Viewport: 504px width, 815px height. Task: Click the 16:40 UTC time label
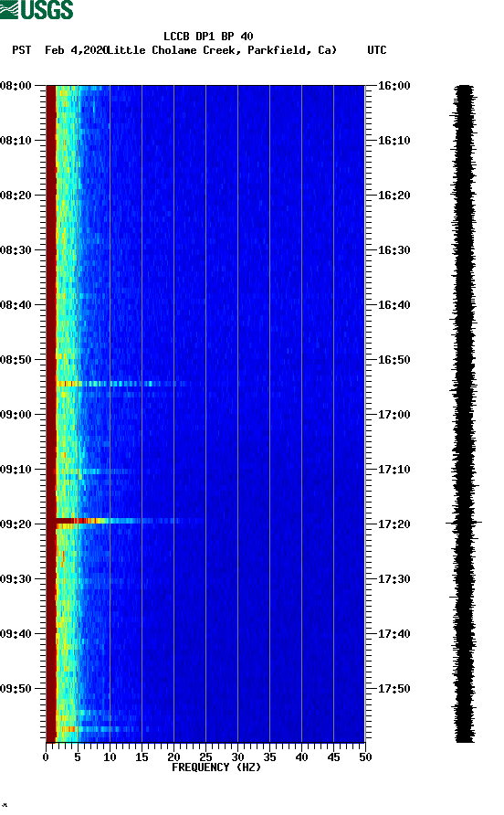pyautogui.click(x=394, y=305)
